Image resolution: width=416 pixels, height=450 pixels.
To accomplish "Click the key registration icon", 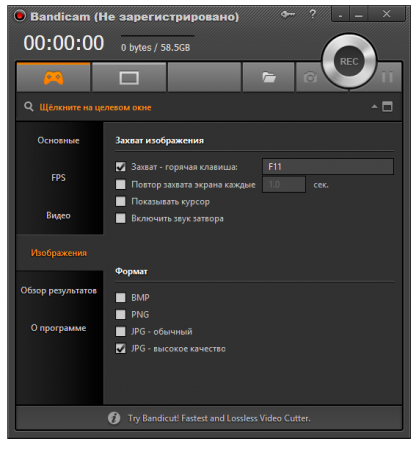I will [x=288, y=14].
